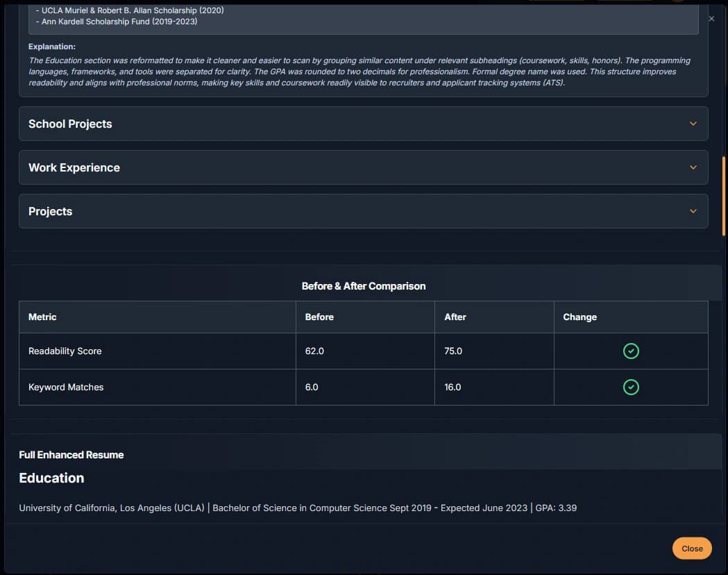Click the green checkmark beside Readability Score change
Image resolution: width=728 pixels, height=575 pixels.
point(630,351)
